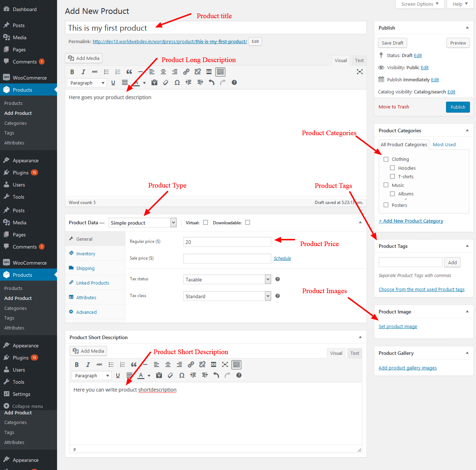Collapse the Publish panel
Viewport: 476px width, 470px height.
(x=467, y=27)
